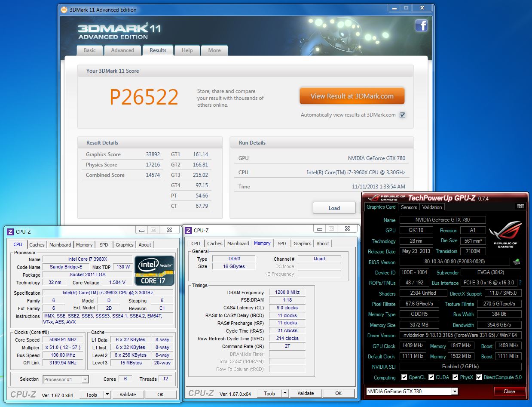The height and width of the screenshot is (407, 532).
Task: Click the GPU-Z camera screenshot icon
Action: point(520,207)
